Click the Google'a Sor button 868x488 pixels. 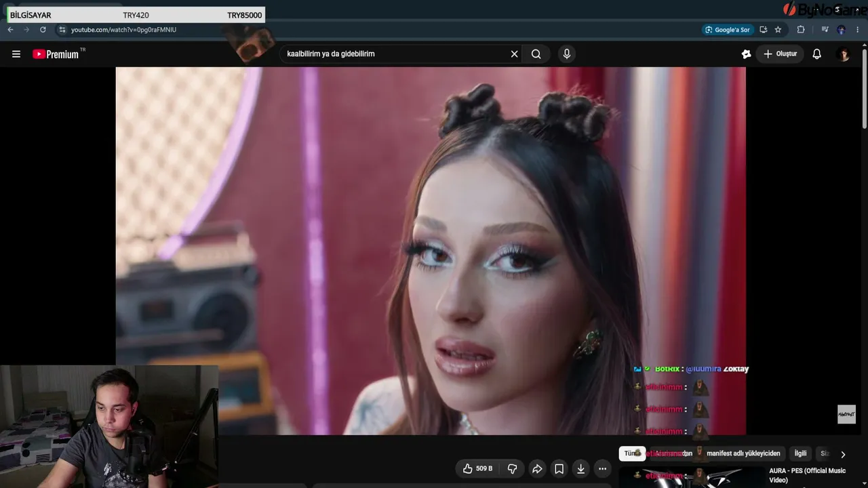pos(728,30)
